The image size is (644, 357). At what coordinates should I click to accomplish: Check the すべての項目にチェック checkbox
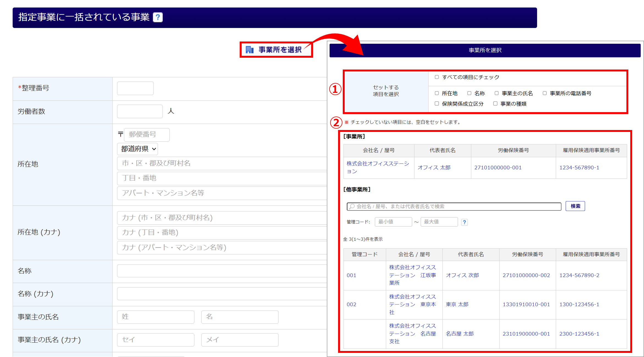point(437,77)
